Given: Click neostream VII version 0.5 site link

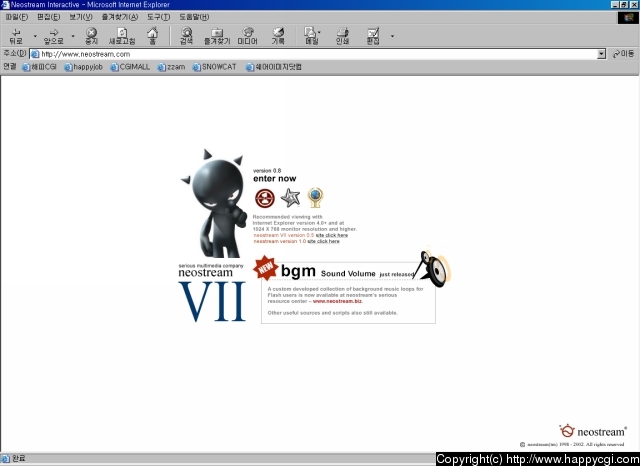Looking at the screenshot, I should click(x=331, y=235).
